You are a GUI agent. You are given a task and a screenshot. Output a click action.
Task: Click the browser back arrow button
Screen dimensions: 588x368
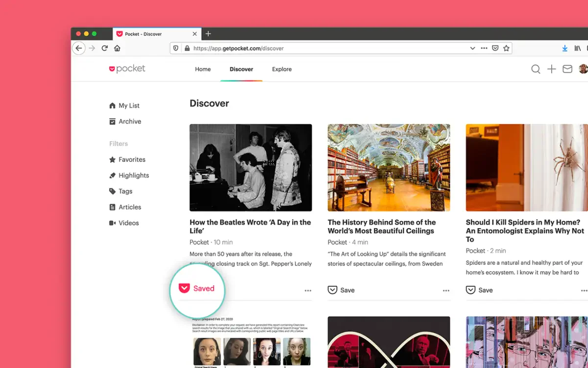[x=79, y=48]
